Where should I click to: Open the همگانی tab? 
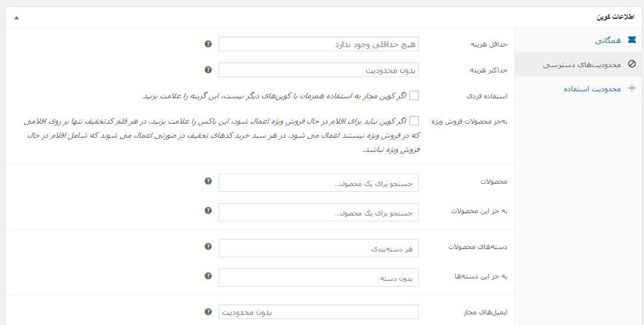[x=577, y=40]
